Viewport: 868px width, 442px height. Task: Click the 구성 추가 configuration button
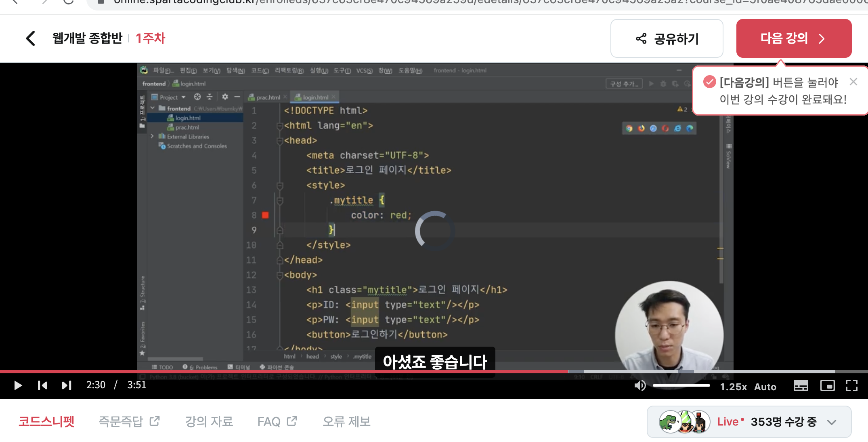624,84
